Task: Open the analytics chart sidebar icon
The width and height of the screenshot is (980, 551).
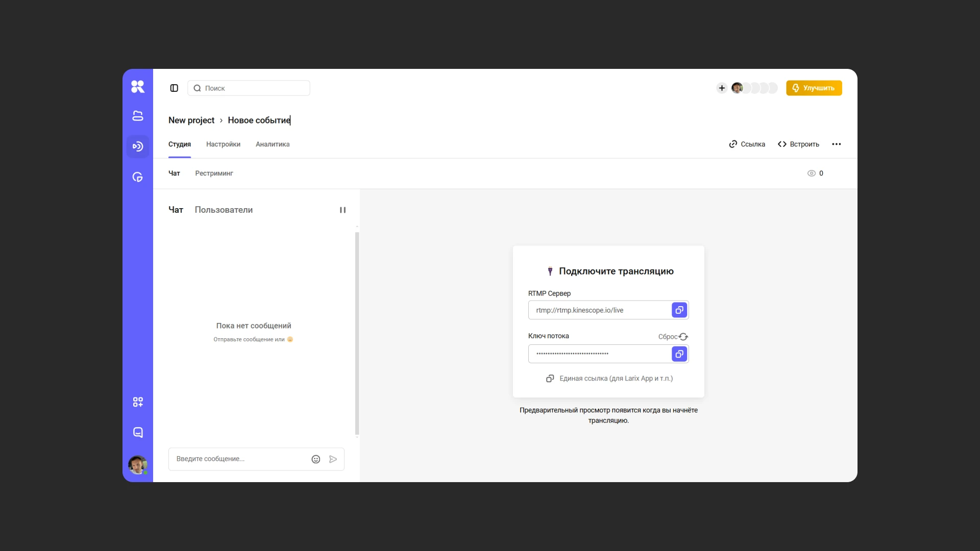Action: coord(138,177)
